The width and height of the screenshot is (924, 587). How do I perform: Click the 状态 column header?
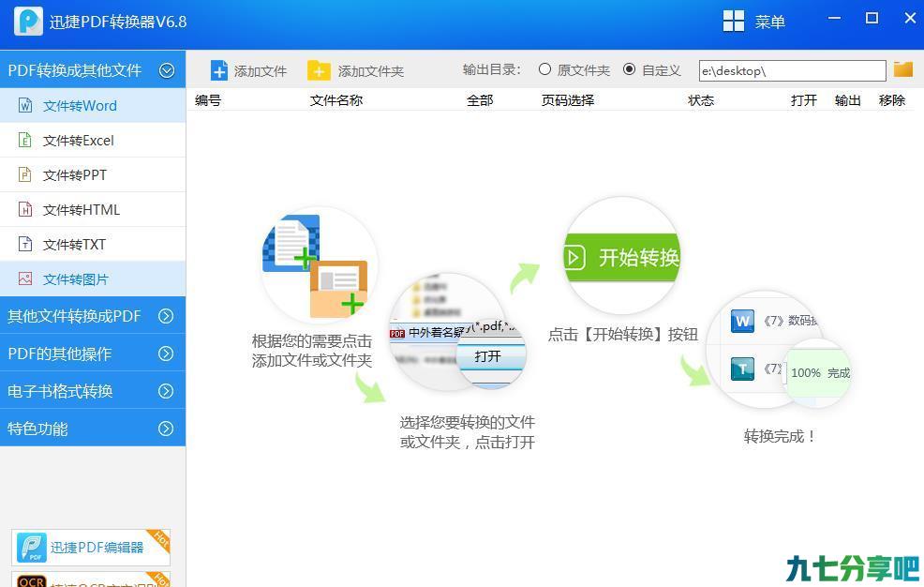click(701, 100)
